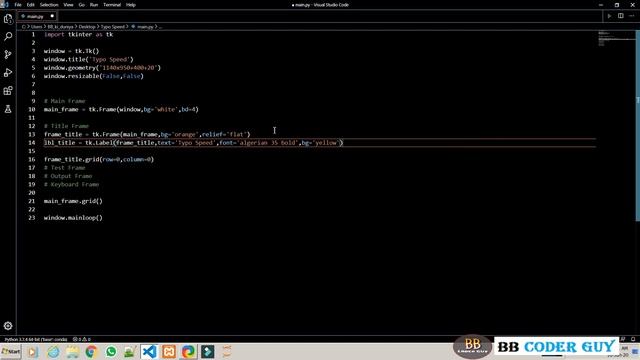Open notifications bell in status bar
Screen dimensions: 640x360
(x=633, y=339)
